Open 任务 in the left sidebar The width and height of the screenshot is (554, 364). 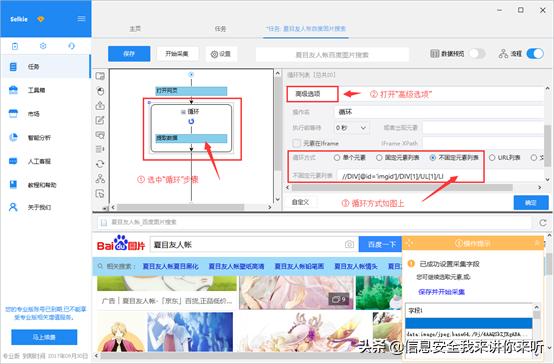(x=45, y=66)
